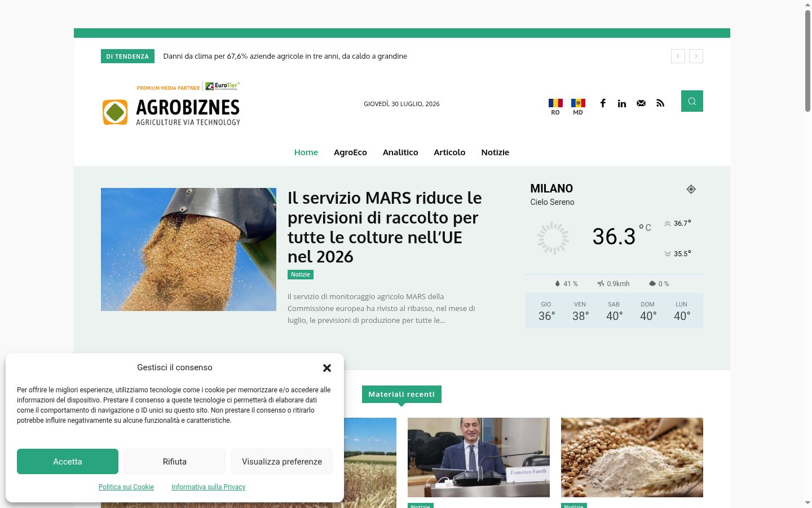Open the Articolo menu item

449,152
